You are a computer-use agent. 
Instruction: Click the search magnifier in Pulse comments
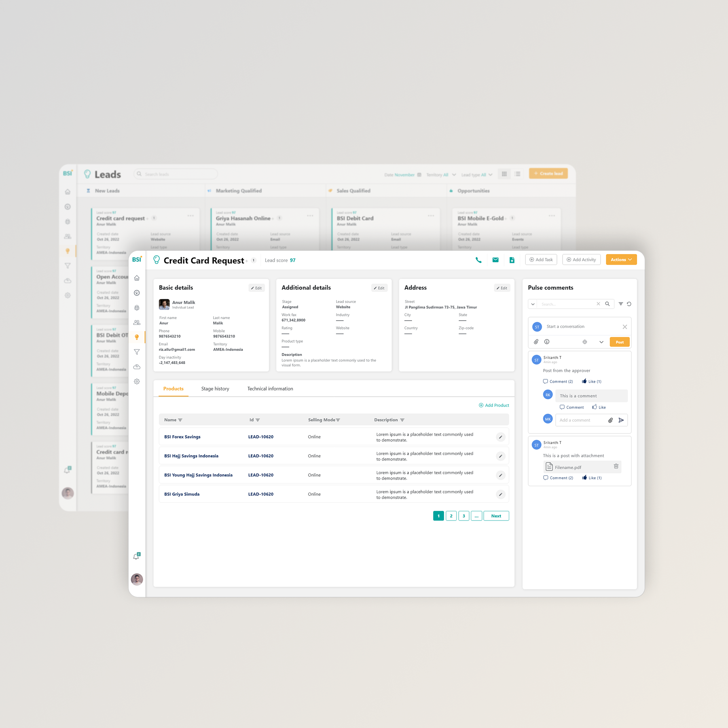coord(607,304)
